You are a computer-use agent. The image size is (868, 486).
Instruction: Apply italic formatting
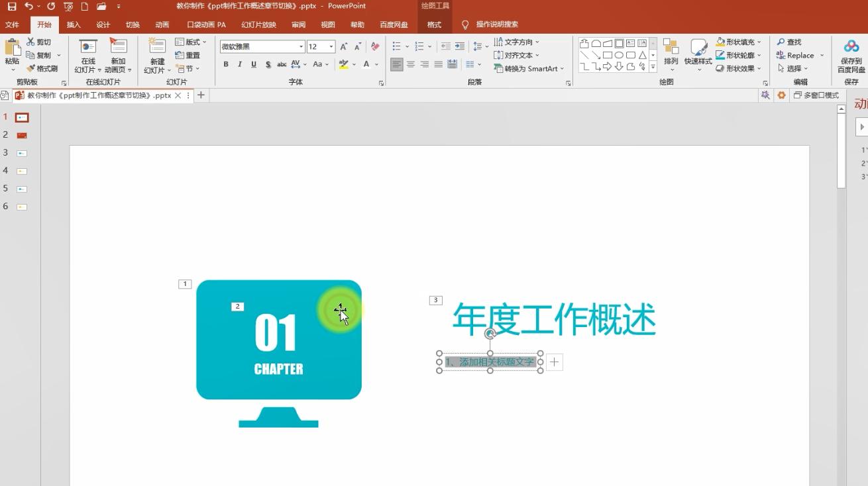point(239,64)
